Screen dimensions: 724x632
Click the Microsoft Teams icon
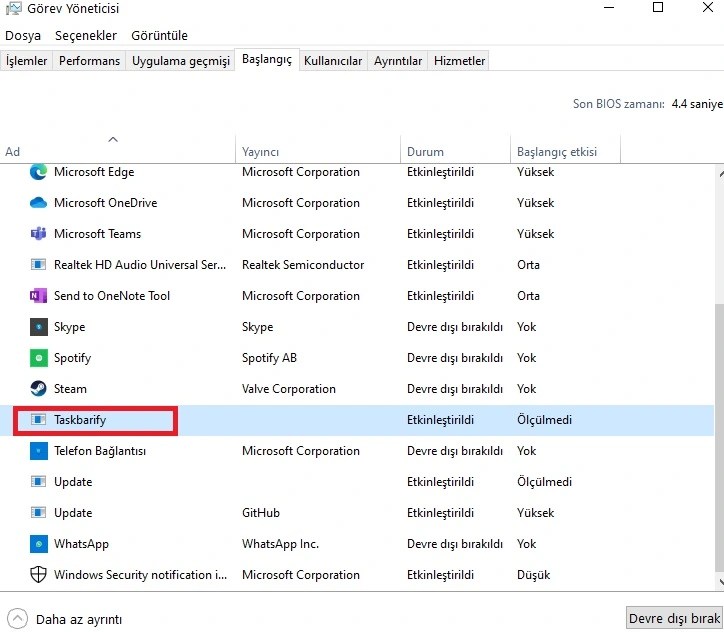(38, 234)
